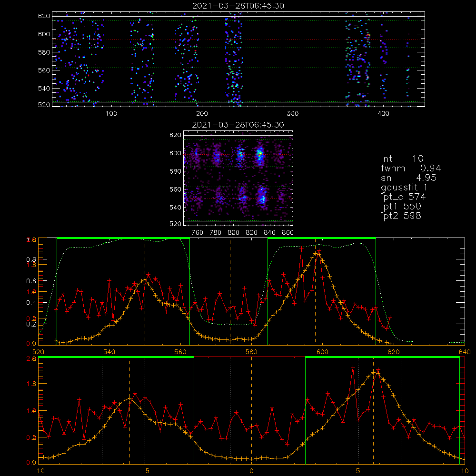Click the 'gaussfit 1' line
Screen dimensions: 476x476
[404, 188]
